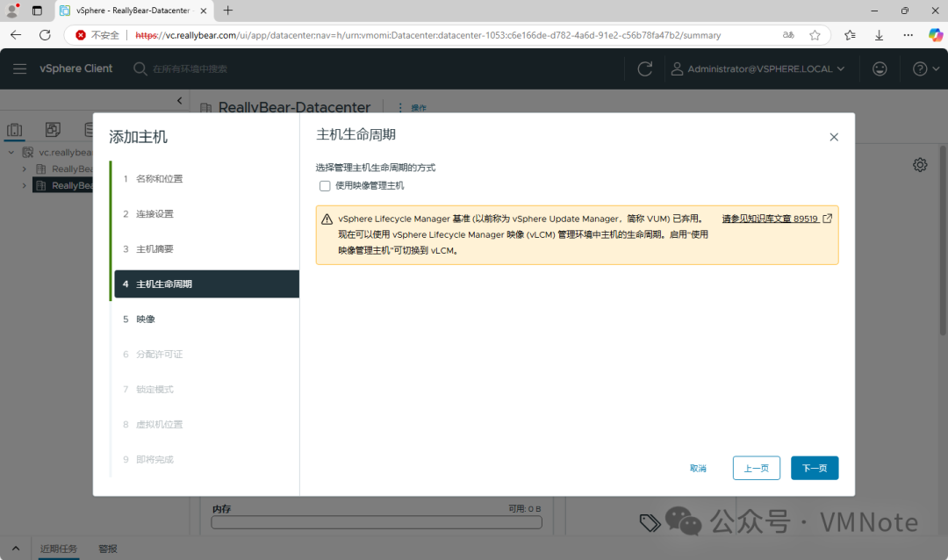The image size is (948, 560).
Task: Open the browser downloads icon
Action: [879, 35]
